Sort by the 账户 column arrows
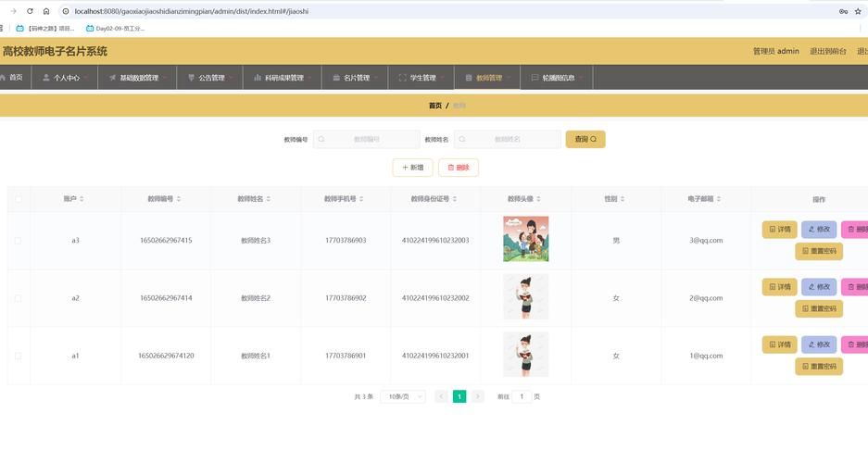Viewport: 868px width, 463px height. pos(82,198)
